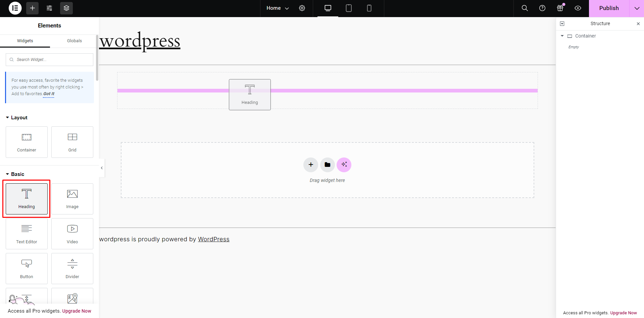The height and width of the screenshot is (318, 644).
Task: Click the Got It link
Action: [49, 94]
